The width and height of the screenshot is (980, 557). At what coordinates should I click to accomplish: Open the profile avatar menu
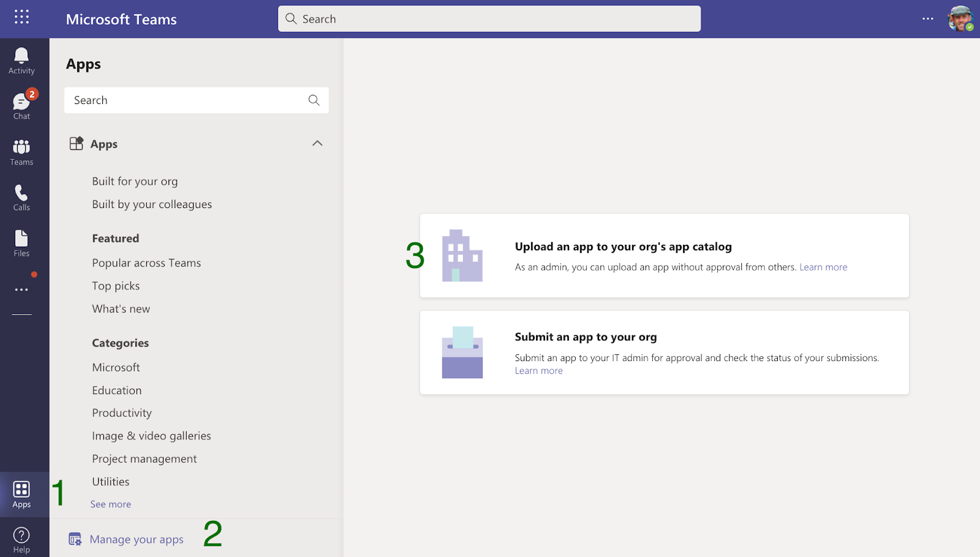pyautogui.click(x=960, y=18)
